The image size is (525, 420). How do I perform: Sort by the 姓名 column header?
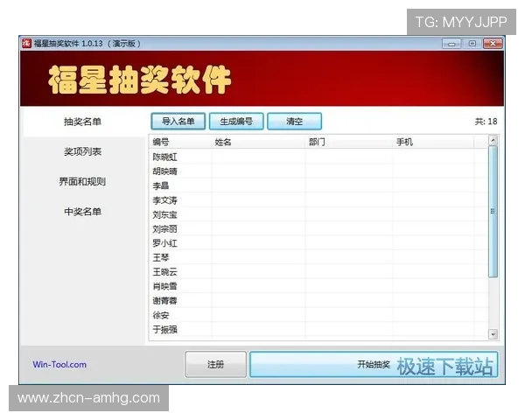pos(258,142)
